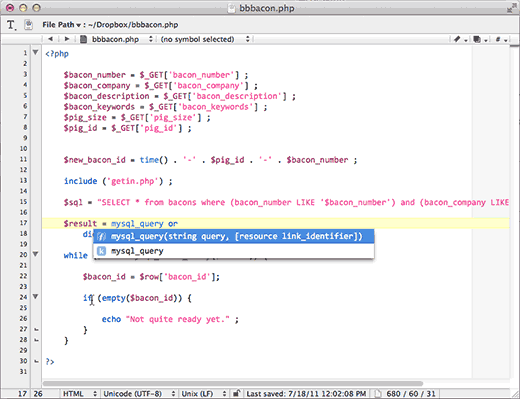Viewport: 520px width, 399px height.
Task: Click the document icon beside File Path
Action: pyautogui.click(x=28, y=25)
